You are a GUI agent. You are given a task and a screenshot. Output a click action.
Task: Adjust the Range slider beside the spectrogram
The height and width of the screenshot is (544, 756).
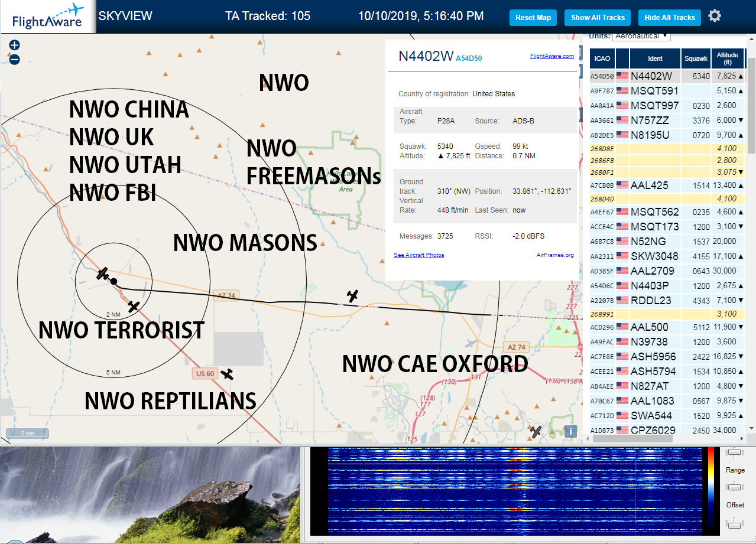pyautogui.click(x=735, y=487)
